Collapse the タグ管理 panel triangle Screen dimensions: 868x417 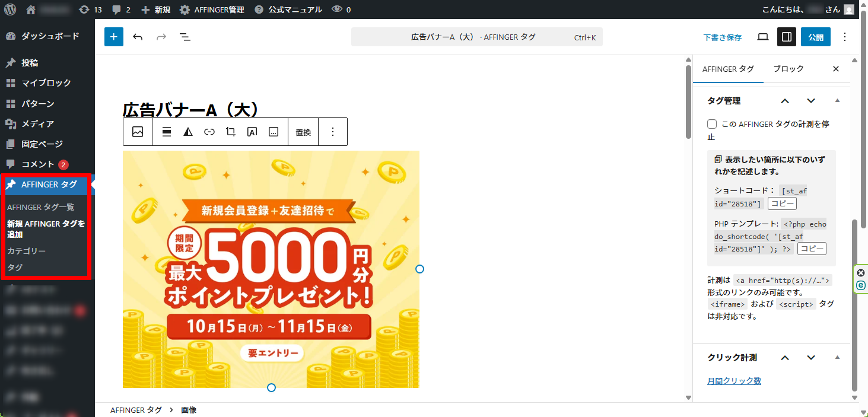click(x=837, y=101)
